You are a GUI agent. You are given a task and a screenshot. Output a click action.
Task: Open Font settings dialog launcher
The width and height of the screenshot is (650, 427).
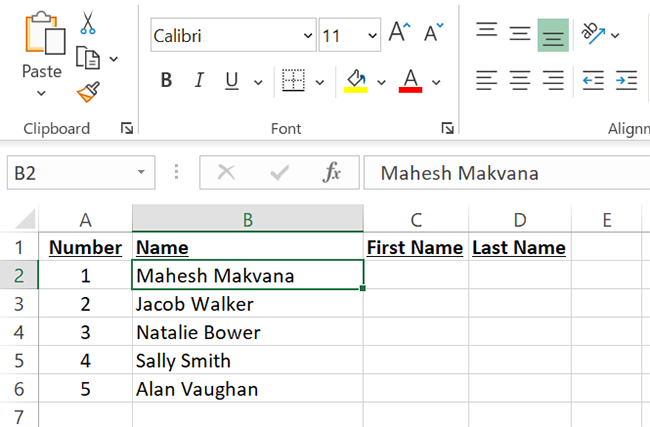pyautogui.click(x=447, y=128)
